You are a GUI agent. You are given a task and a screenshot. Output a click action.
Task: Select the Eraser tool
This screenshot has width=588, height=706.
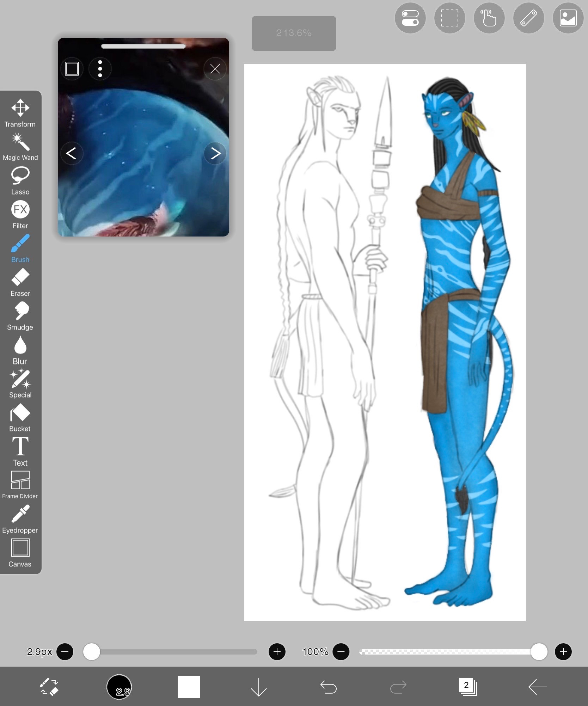pyautogui.click(x=20, y=282)
